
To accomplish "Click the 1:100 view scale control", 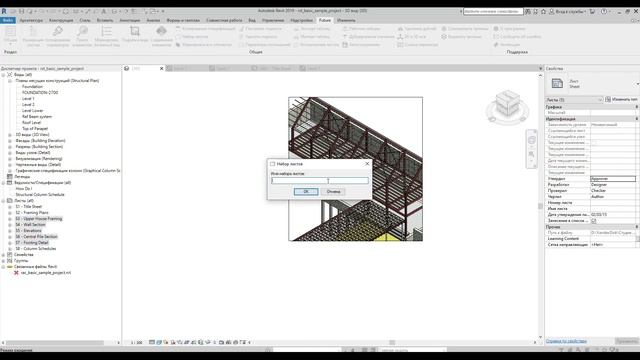I will pyautogui.click(x=136, y=342).
